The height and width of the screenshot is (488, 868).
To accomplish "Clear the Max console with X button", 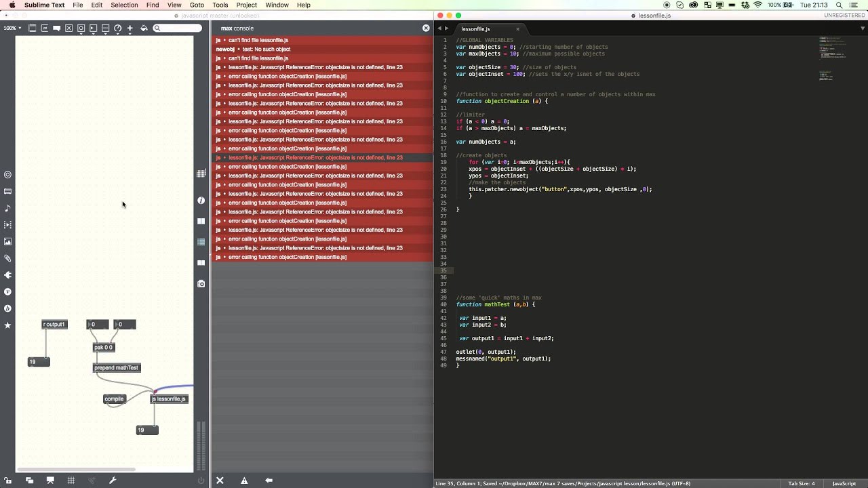I will (220, 481).
